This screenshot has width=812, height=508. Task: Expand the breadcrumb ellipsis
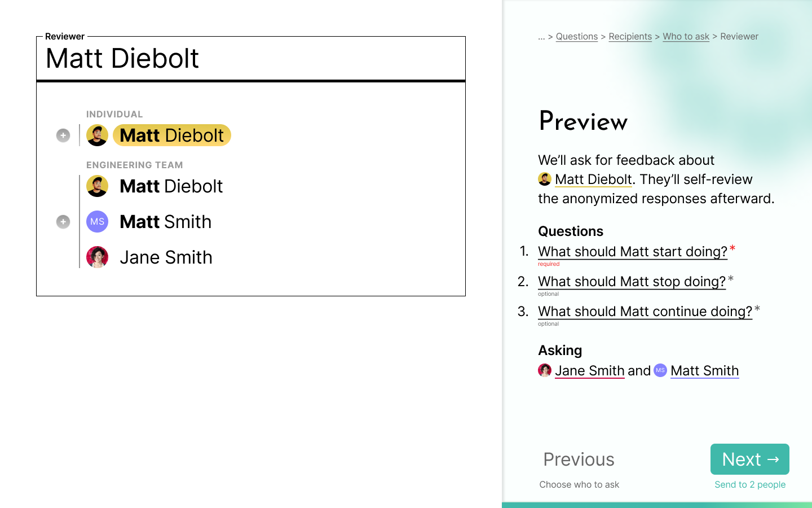(540, 36)
